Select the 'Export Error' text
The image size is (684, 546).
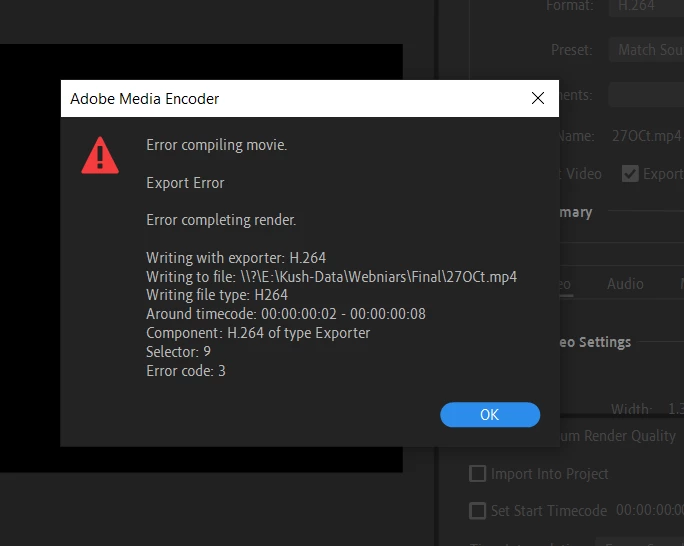pos(185,183)
